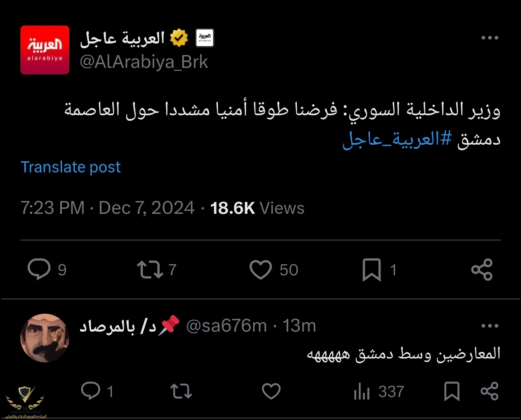Like the reply from @sa676m
521x420 pixels.
271,391
